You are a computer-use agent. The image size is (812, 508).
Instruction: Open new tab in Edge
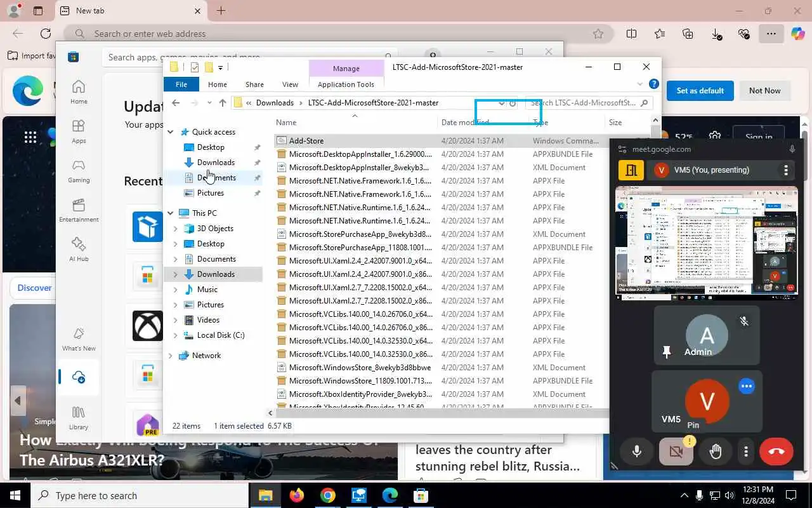pyautogui.click(x=221, y=11)
